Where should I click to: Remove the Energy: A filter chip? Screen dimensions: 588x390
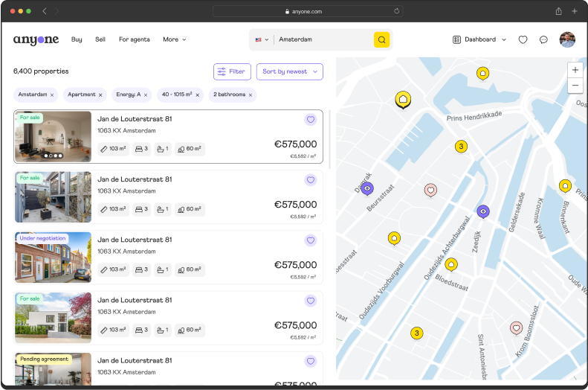(146, 95)
